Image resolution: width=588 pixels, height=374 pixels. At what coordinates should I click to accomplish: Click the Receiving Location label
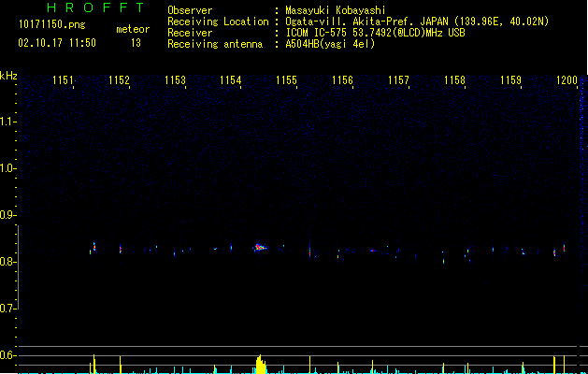click(218, 22)
